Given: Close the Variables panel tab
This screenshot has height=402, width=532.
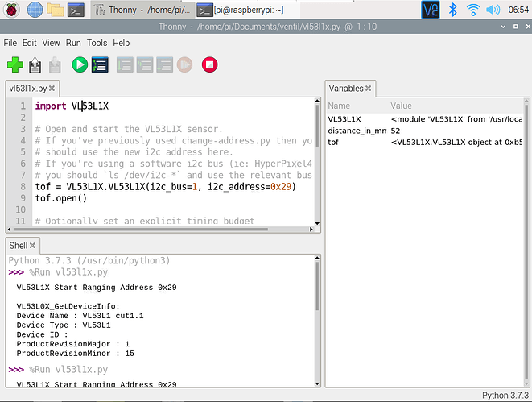Looking at the screenshot, I should tap(370, 88).
